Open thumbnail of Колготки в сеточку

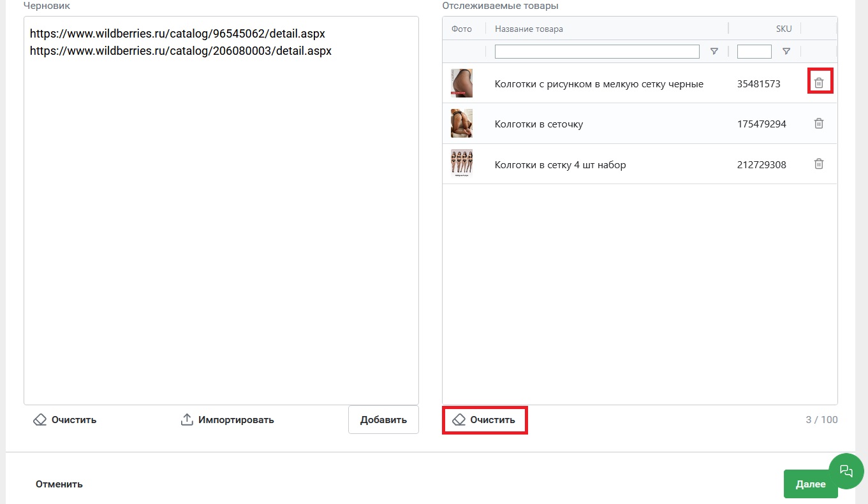point(462,124)
